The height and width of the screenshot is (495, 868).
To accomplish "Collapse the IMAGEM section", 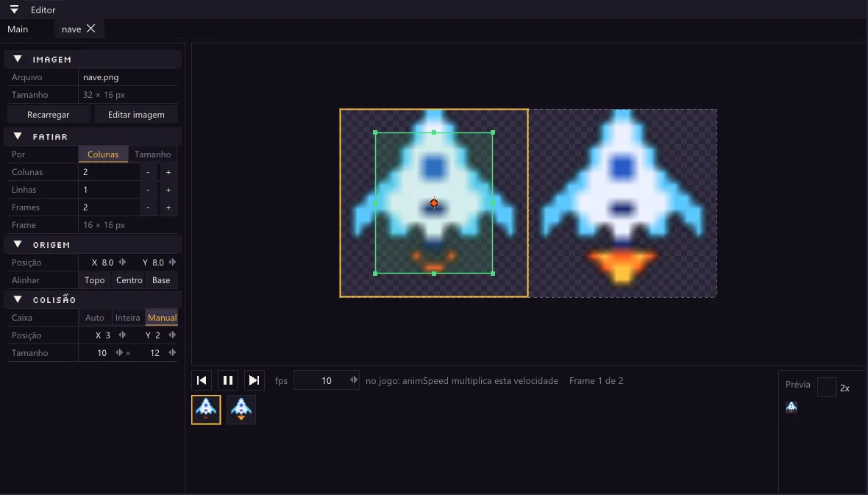I will [18, 59].
